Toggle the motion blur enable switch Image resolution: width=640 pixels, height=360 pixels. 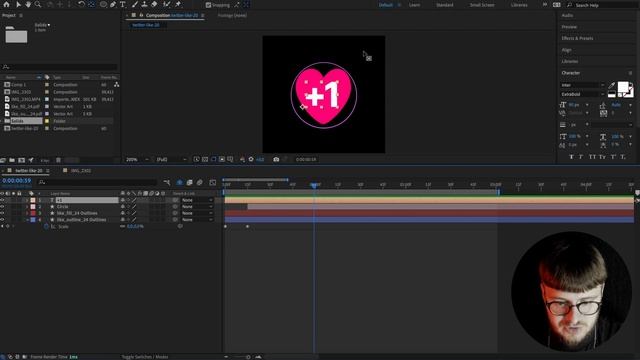[x=200, y=182]
